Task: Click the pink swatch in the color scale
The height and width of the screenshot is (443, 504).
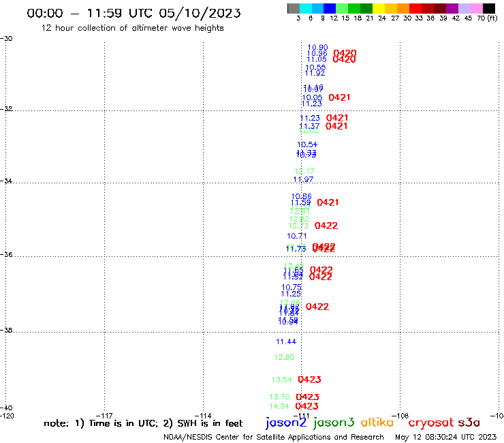Action: click(x=477, y=8)
